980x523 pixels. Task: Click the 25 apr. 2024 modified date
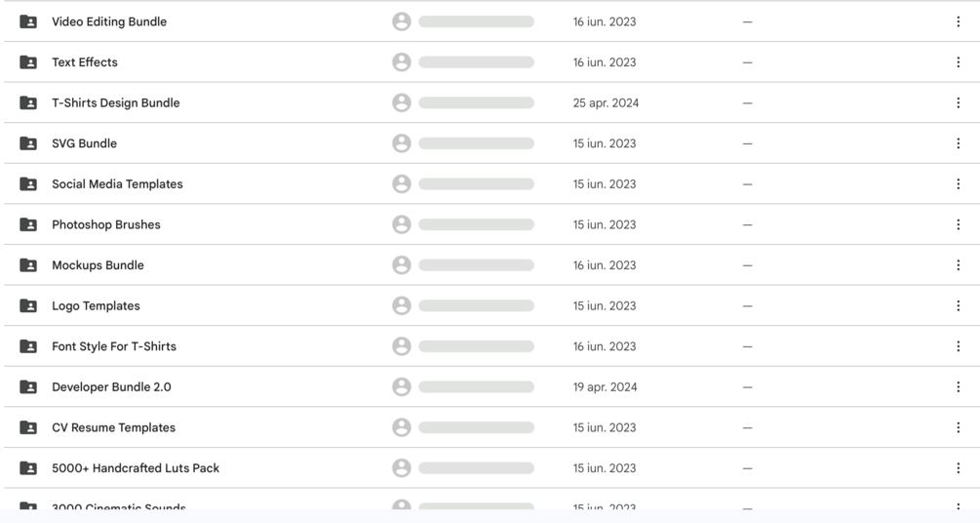point(606,102)
